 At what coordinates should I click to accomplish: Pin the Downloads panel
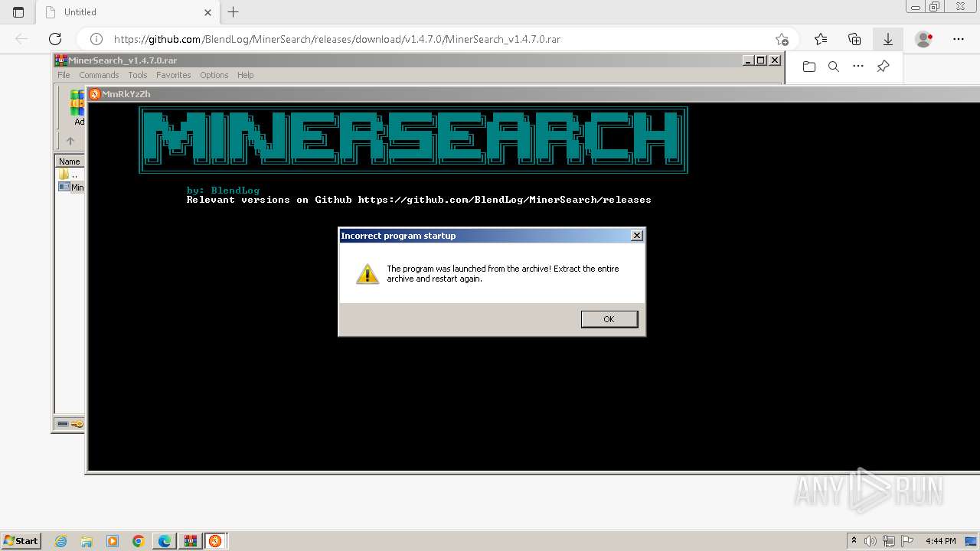click(x=883, y=67)
